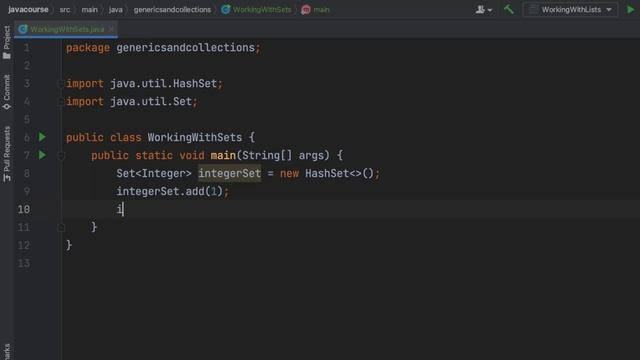
Task: Click the highlighted integerSet variable on line 8
Action: pyautogui.click(x=229, y=173)
